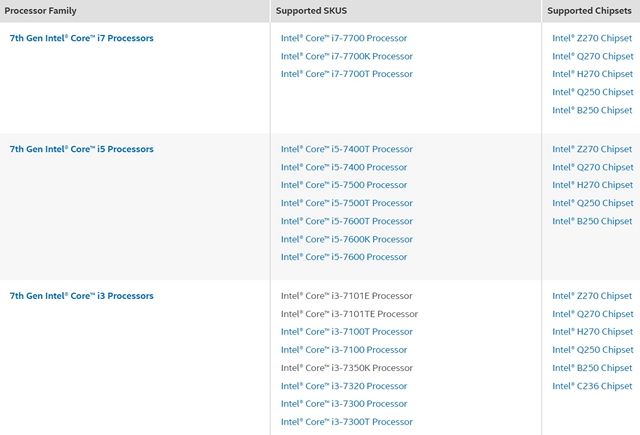
Task: Open the Core i3-7320 Processor link
Action: tap(343, 386)
